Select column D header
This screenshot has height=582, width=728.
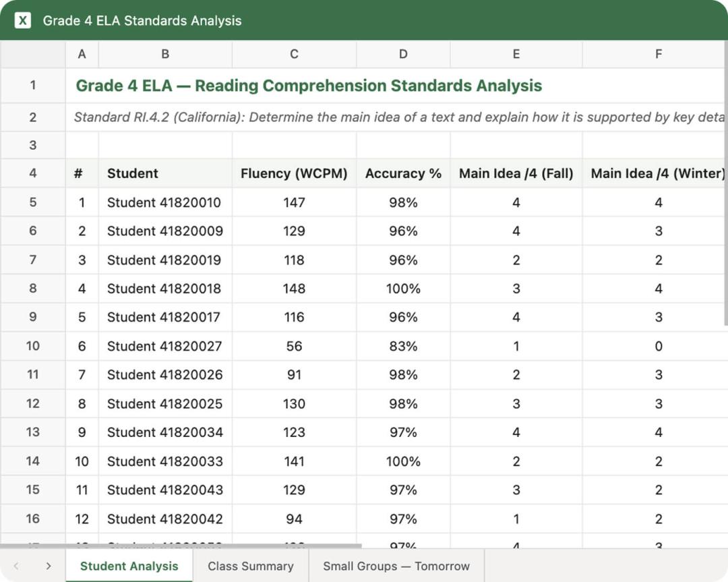(x=403, y=55)
